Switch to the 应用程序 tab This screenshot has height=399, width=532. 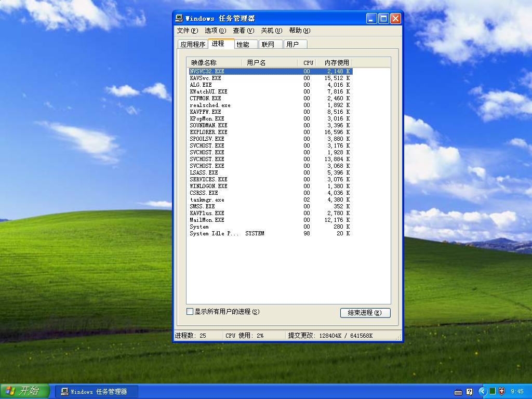[x=193, y=45]
